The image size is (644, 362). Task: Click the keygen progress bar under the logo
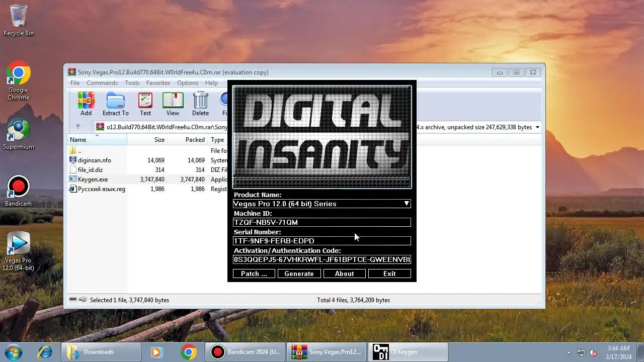322,183
